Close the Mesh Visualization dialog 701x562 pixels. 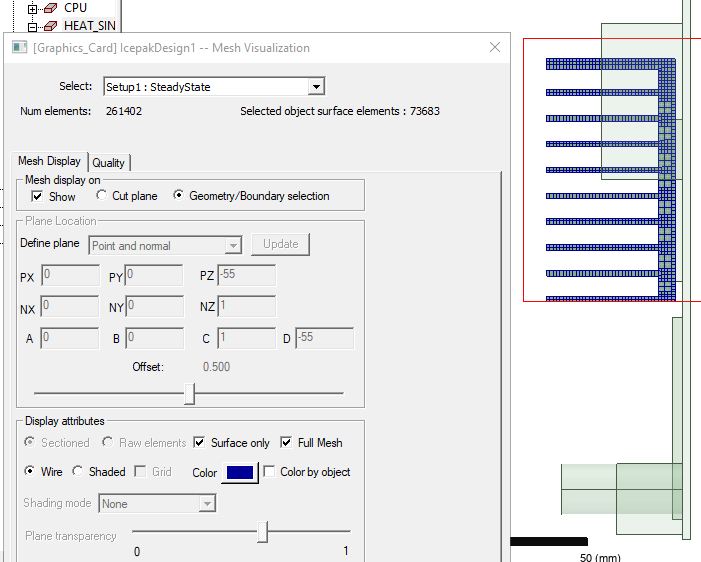tap(494, 48)
